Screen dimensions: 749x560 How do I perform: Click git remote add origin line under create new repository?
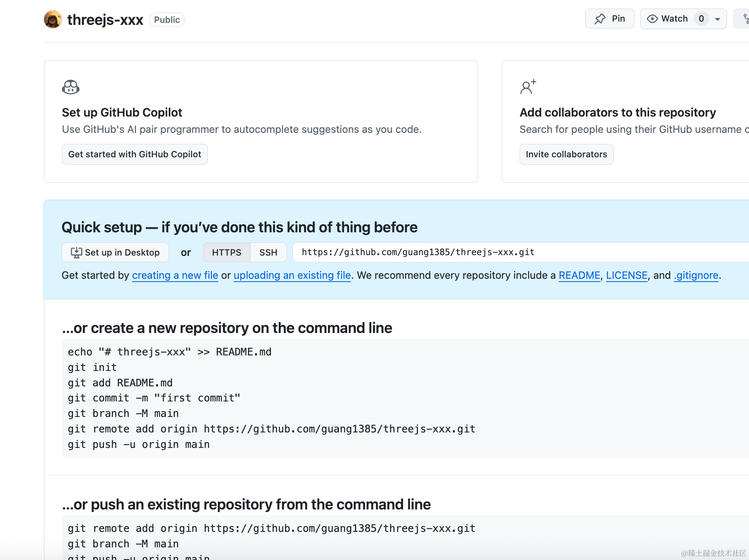(271, 429)
